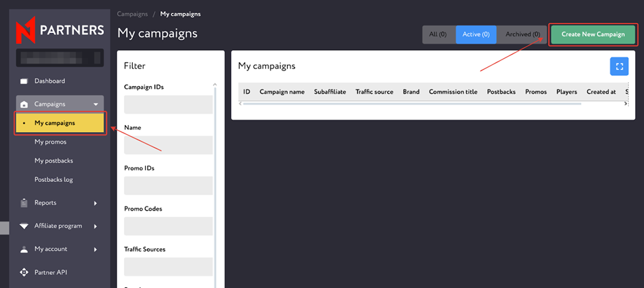
Task: Click the Dashboard monitor icon in sidebar
Action: point(24,81)
